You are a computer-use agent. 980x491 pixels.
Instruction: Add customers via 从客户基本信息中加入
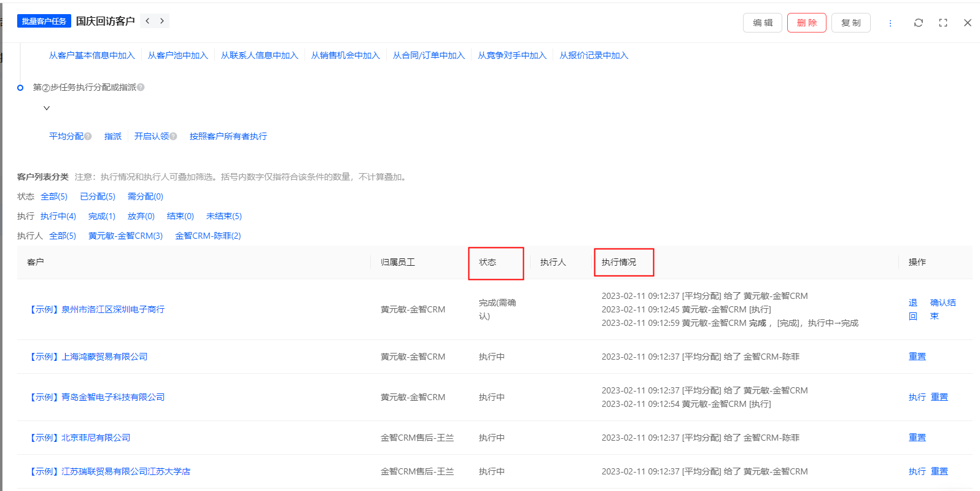click(92, 55)
